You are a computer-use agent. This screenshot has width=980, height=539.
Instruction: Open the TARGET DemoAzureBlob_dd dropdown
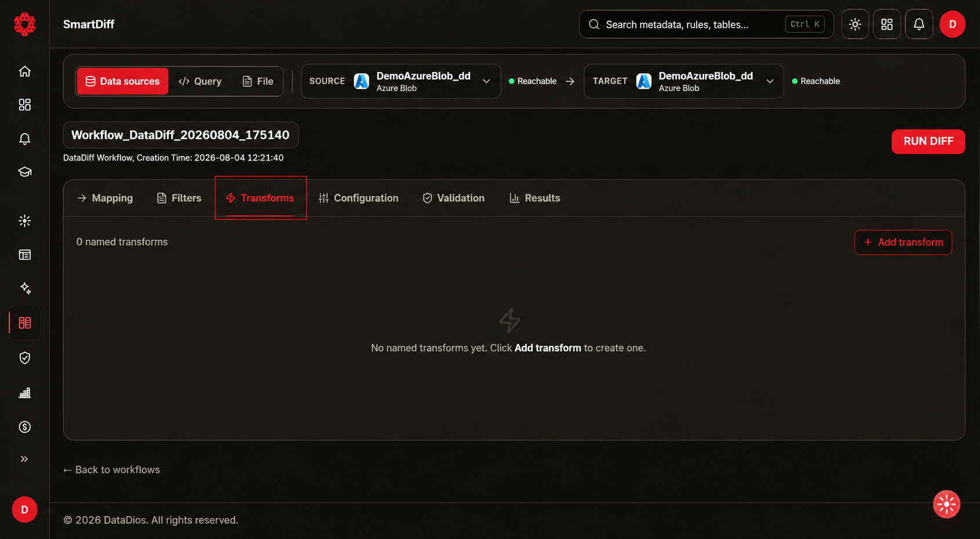(x=683, y=81)
